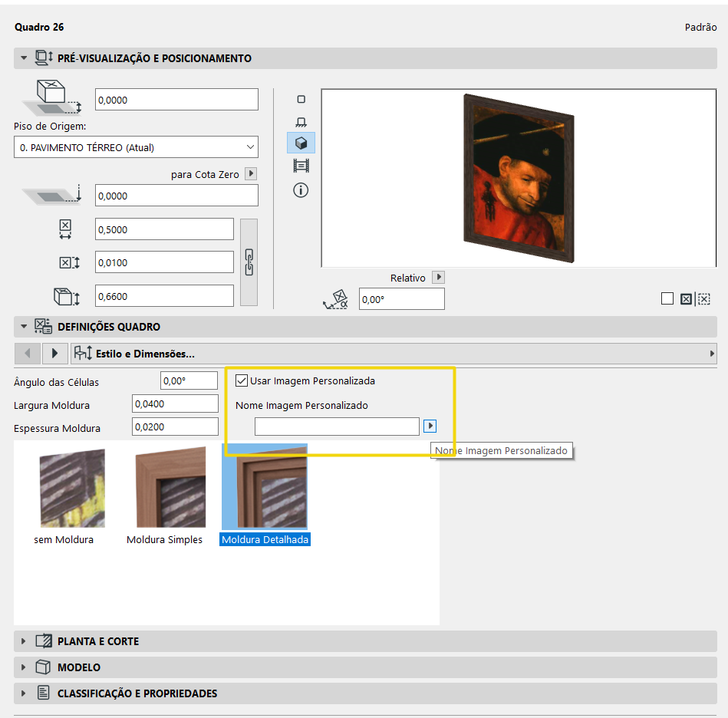Open the Relativo angle options arrow
The width and height of the screenshot is (728, 718).
(438, 278)
